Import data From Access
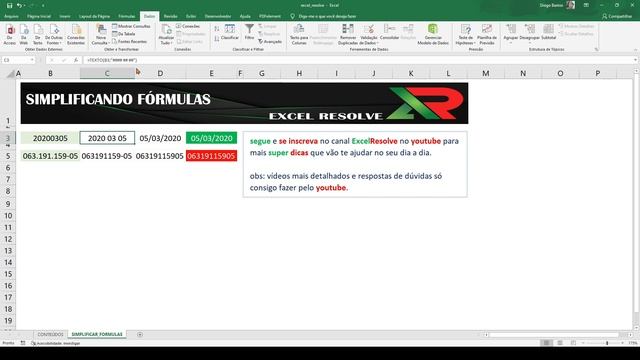 (10, 35)
